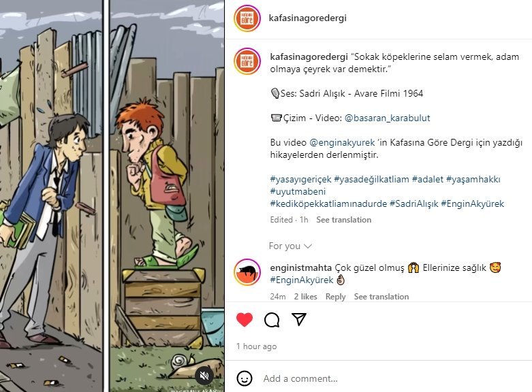Open the emoji picker smiley icon
532x392 pixels.
(245, 378)
